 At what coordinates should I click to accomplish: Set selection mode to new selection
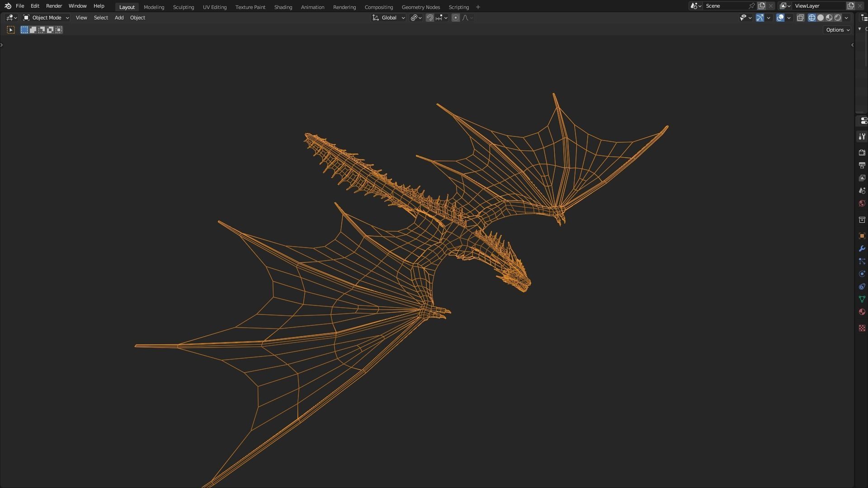[x=24, y=30]
